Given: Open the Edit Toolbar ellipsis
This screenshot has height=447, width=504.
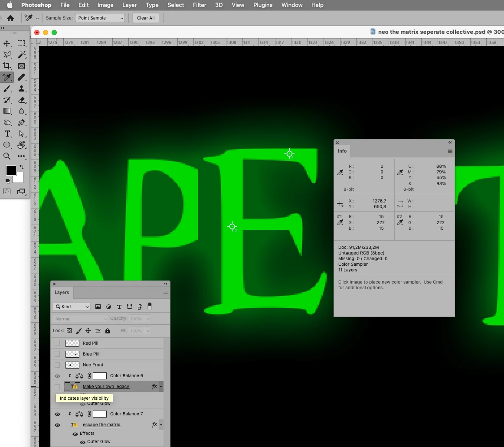Looking at the screenshot, I should (x=21, y=156).
